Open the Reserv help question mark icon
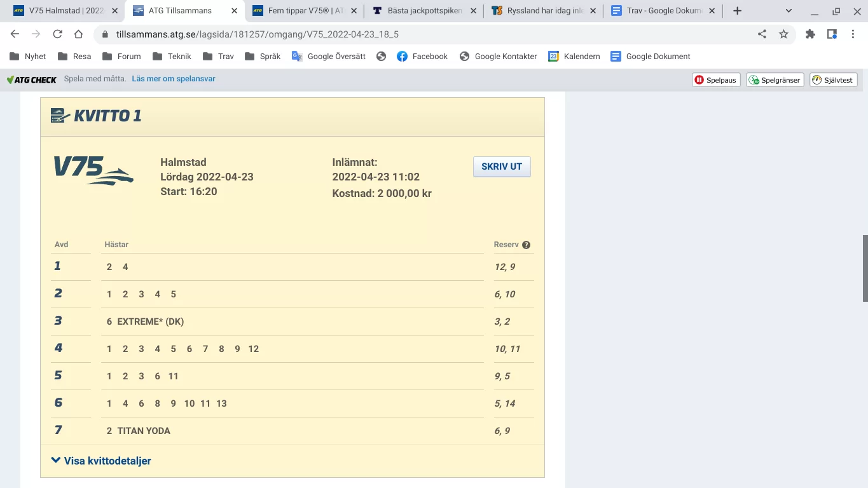The width and height of the screenshot is (868, 488). (x=526, y=245)
